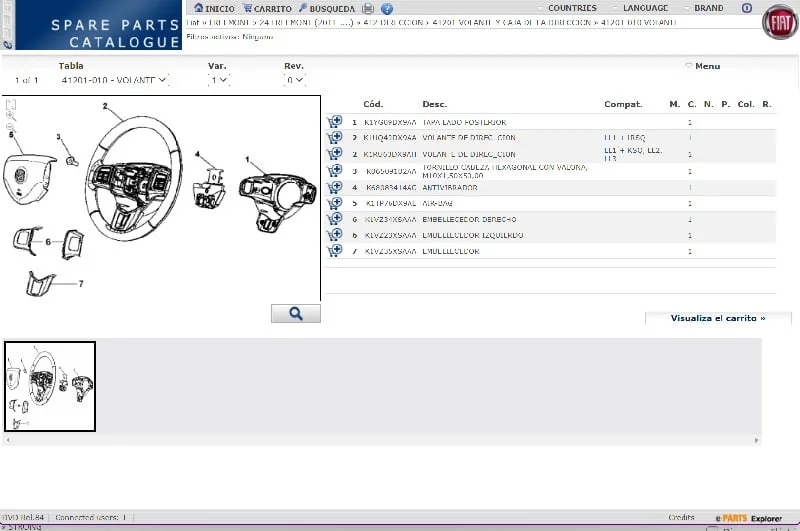Image resolution: width=800 pixels, height=531 pixels.
Task: Open the Rev. dropdown
Action: [295, 80]
